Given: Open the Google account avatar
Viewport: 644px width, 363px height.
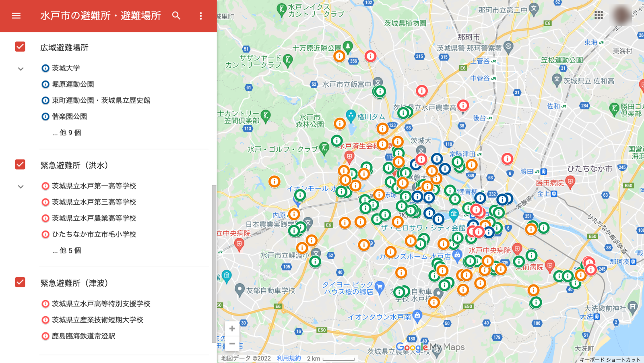Looking at the screenshot, I should pos(622,16).
